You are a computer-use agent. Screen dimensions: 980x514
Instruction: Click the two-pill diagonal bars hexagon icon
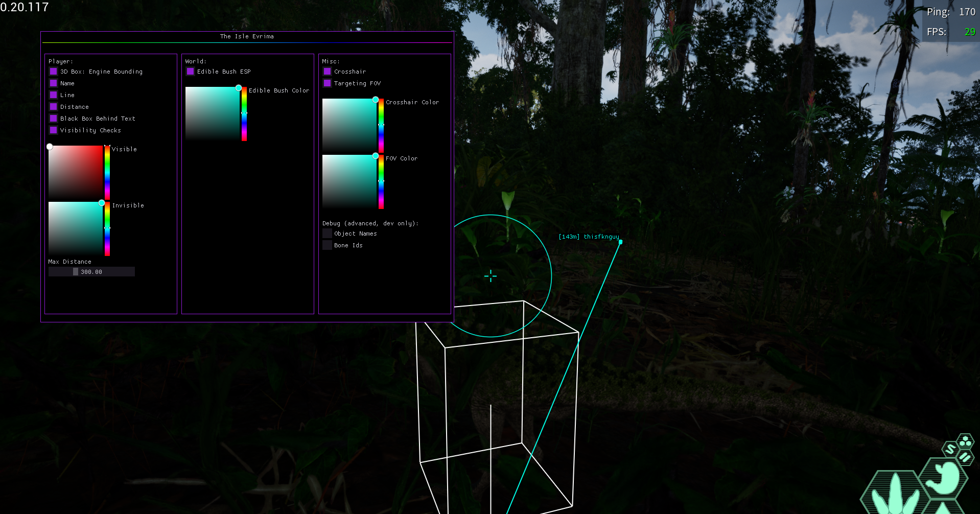pyautogui.click(x=965, y=457)
